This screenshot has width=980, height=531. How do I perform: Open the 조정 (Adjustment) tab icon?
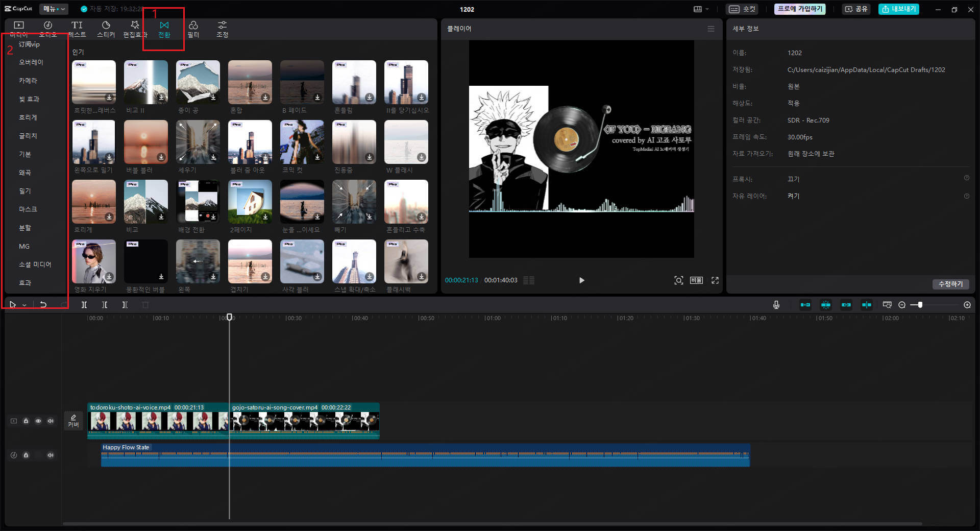click(x=222, y=29)
